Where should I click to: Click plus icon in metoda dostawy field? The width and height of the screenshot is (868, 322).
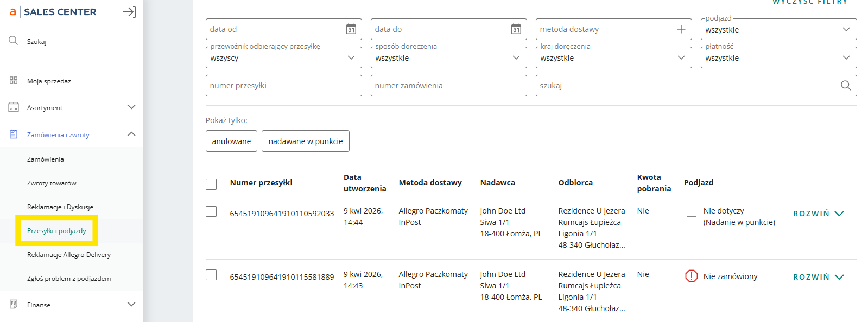click(681, 29)
